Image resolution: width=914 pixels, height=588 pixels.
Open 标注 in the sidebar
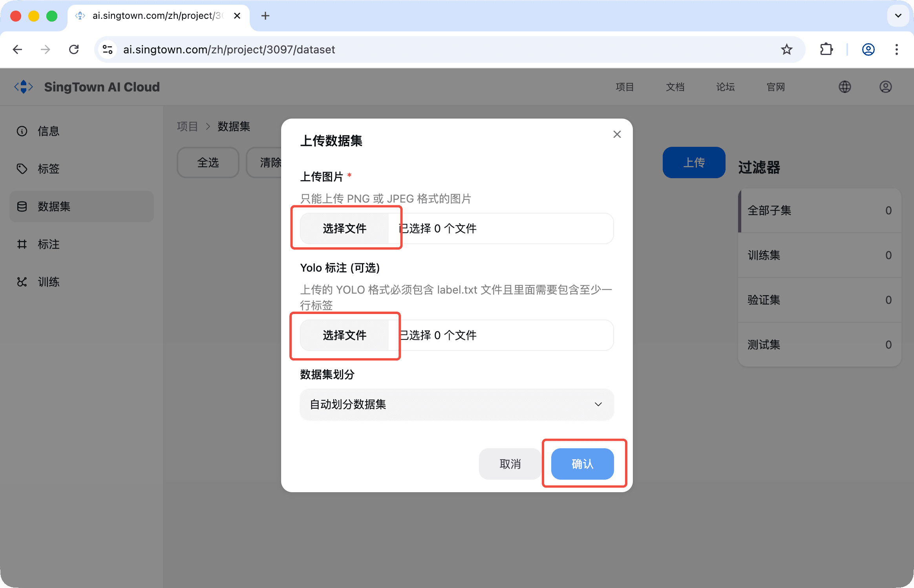point(48,244)
